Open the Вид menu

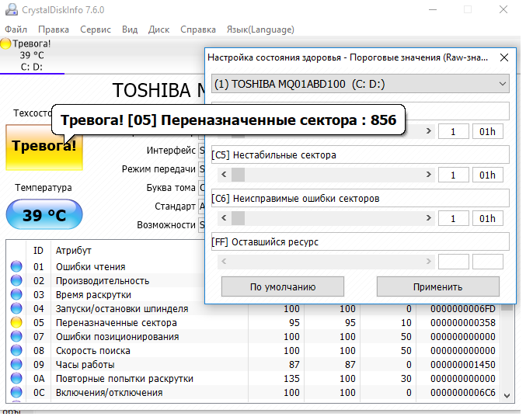[x=130, y=30]
